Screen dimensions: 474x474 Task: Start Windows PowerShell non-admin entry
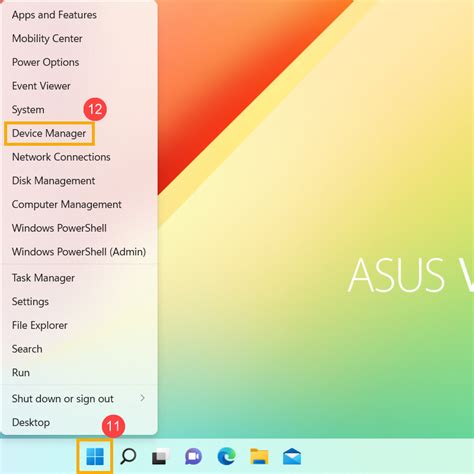79,228
